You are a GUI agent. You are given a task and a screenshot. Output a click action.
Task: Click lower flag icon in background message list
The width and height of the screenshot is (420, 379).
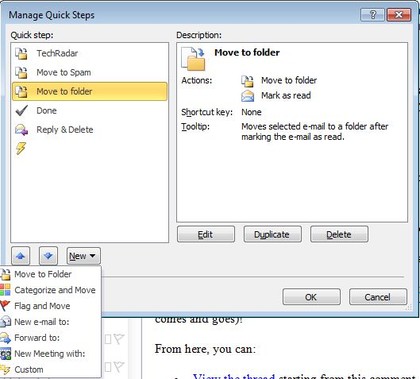coord(119,367)
